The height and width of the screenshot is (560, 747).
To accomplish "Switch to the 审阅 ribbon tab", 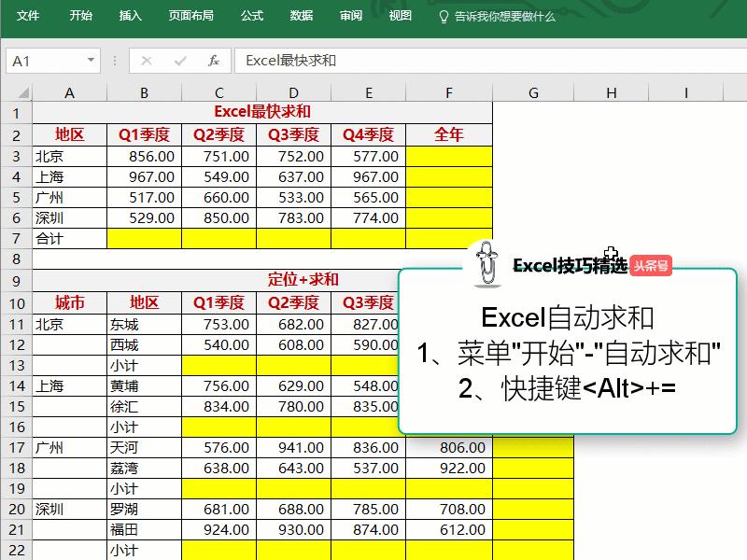I will (x=349, y=15).
